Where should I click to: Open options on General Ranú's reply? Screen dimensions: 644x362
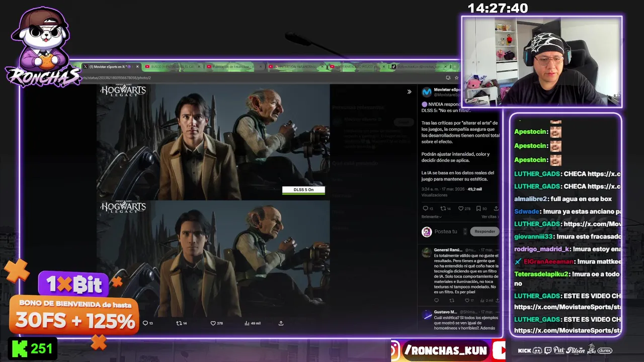[x=497, y=250]
